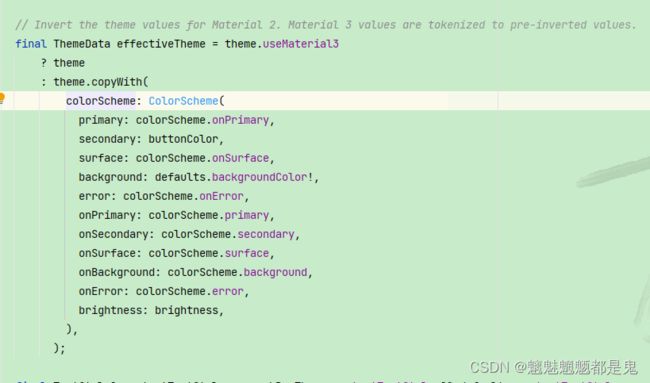The height and width of the screenshot is (383, 650).
Task: Click the secondary property reference
Action: pos(266,234)
